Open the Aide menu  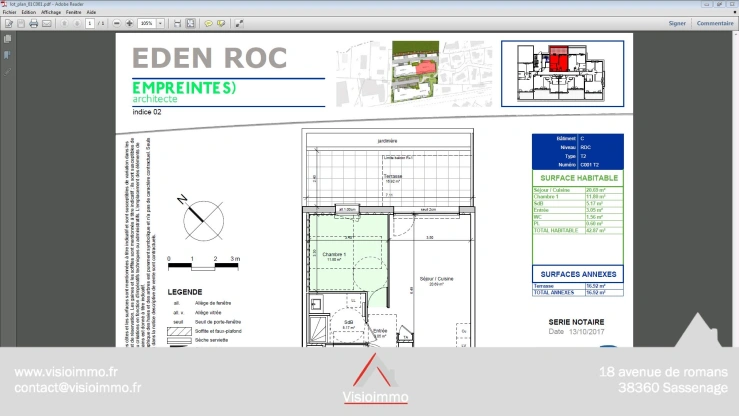click(x=91, y=12)
